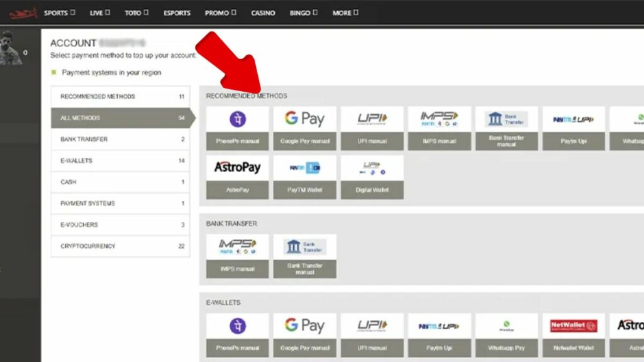Open the Toto dropdown menu
The width and height of the screenshot is (644, 362).
coord(136,13)
